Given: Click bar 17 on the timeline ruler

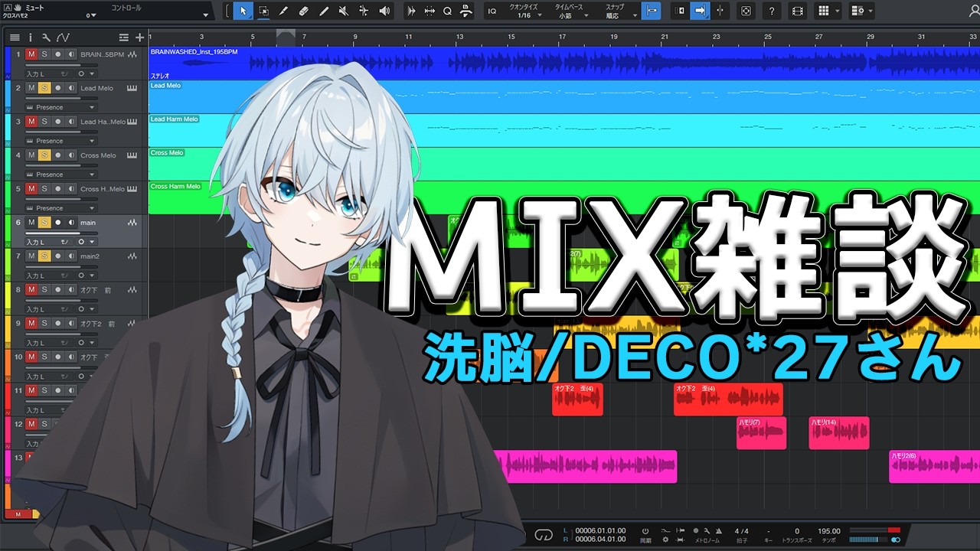Looking at the screenshot, I should click(x=562, y=37).
